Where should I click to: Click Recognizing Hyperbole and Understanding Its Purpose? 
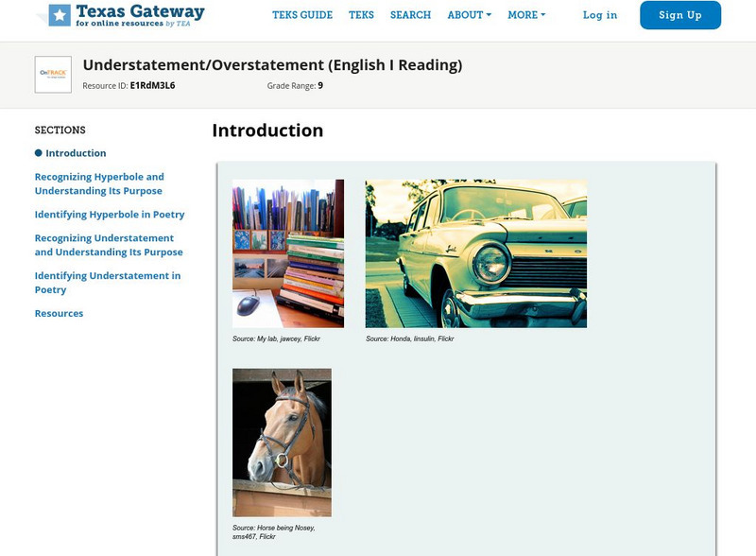click(98, 182)
